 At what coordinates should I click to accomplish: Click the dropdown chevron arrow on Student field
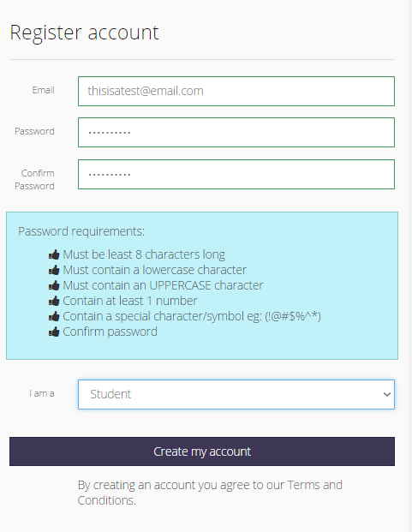387,394
